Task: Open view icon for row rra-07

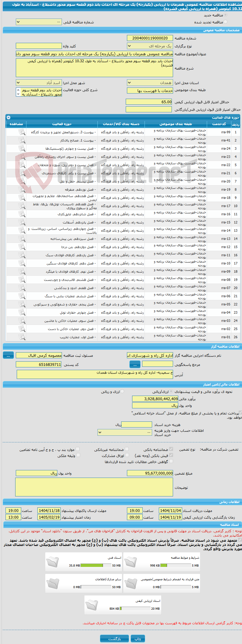Action: click(22, 288)
